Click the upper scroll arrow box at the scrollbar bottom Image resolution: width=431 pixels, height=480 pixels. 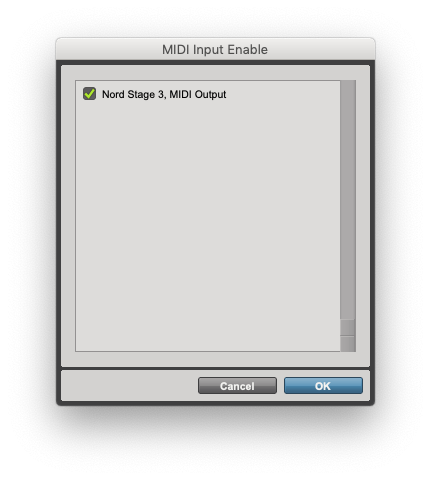(348, 327)
